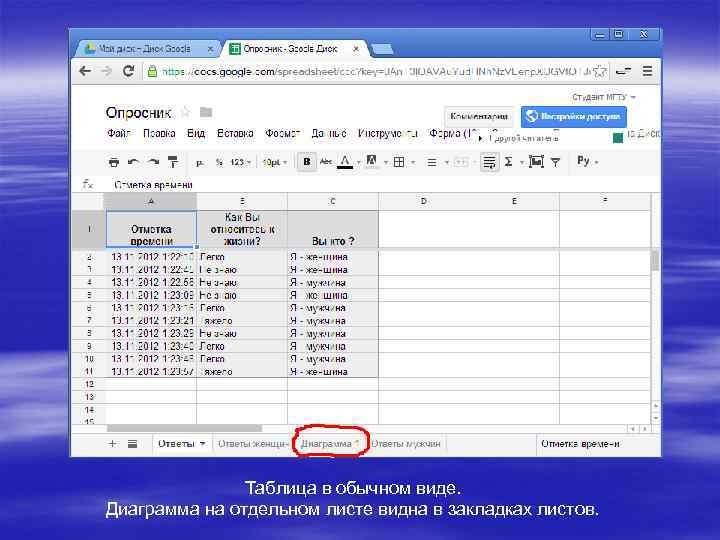
Task: Toggle the Wrap text button
Action: tap(489, 162)
